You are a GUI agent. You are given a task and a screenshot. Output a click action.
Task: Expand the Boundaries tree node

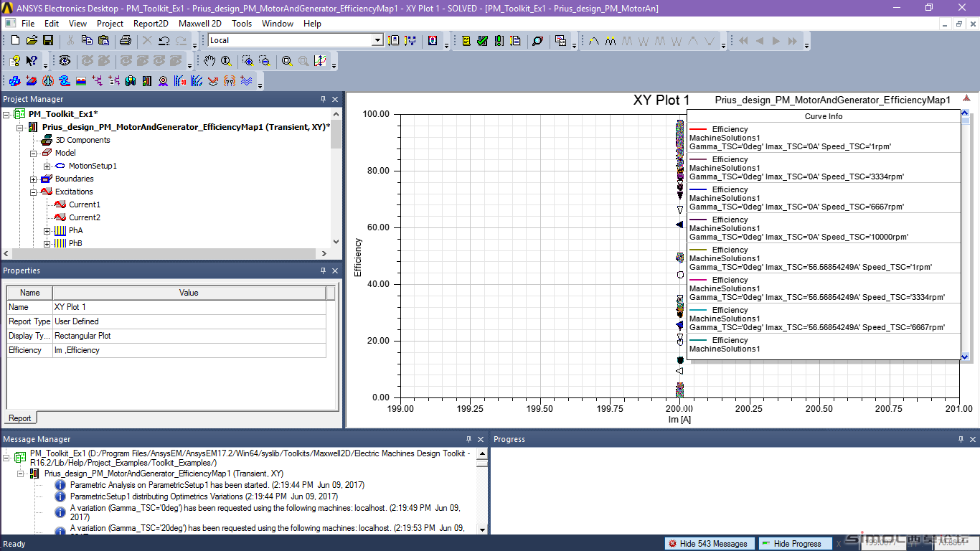point(33,179)
